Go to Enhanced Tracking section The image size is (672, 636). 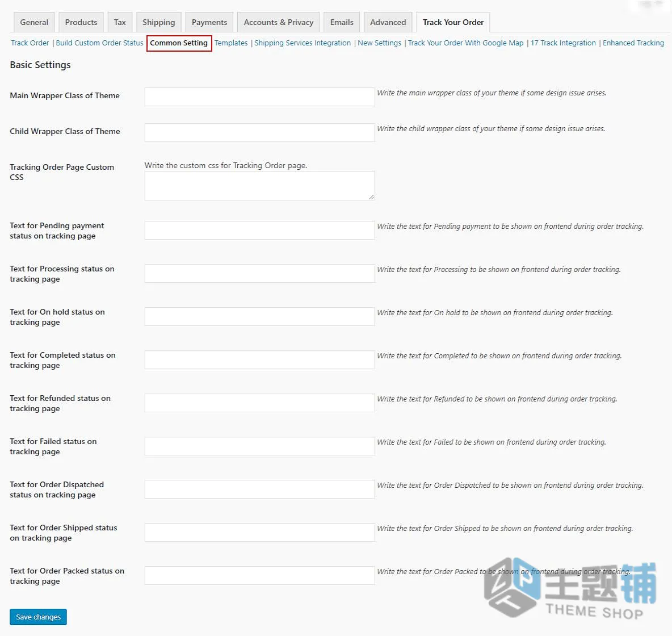(x=633, y=43)
